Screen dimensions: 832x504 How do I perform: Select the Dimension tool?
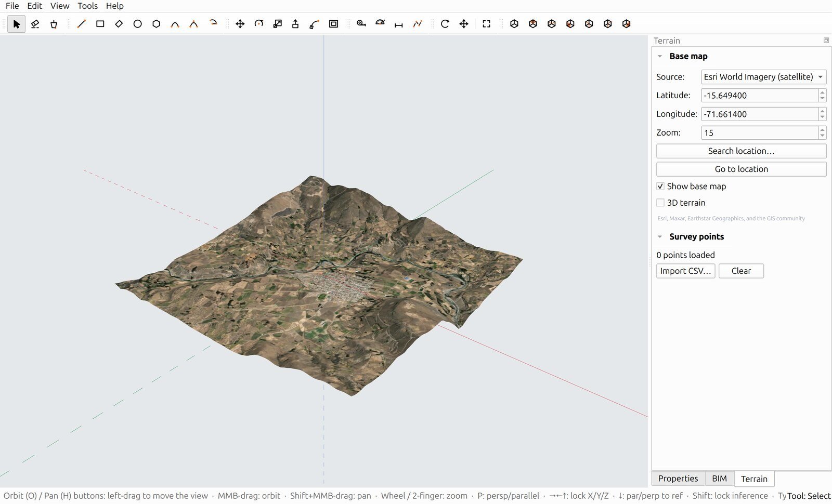coord(399,24)
